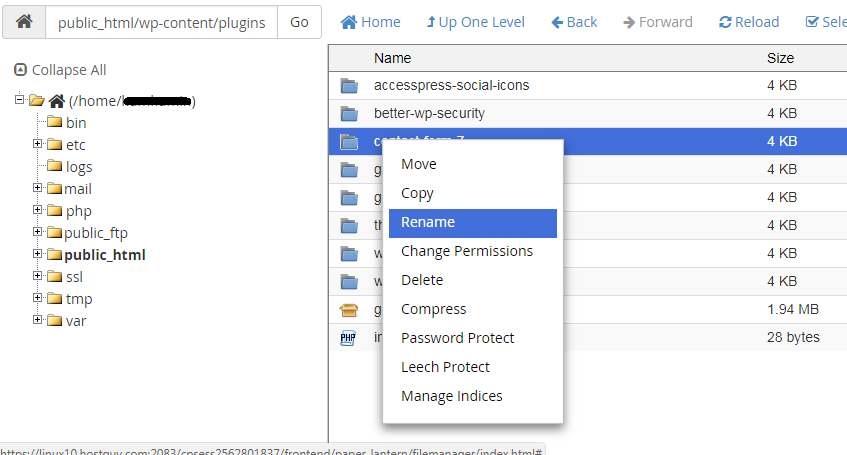
Task: Expand the etc folder in the tree
Action: (x=38, y=144)
